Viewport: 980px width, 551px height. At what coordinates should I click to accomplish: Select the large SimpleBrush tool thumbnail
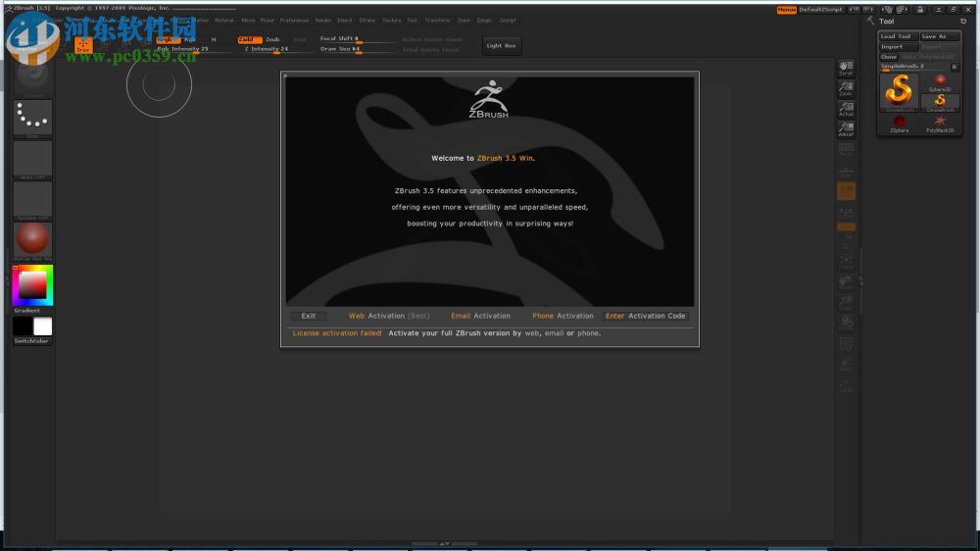point(898,92)
